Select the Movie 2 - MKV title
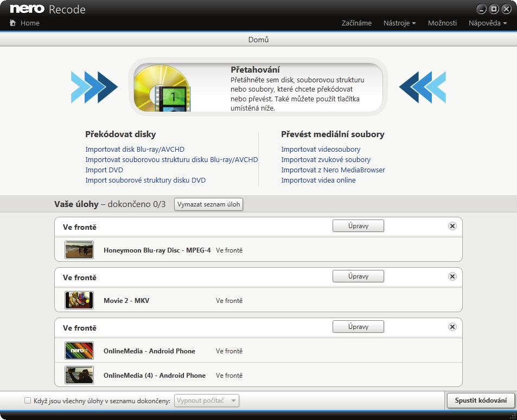Screen dimensions: 517x420 pyautogui.click(x=126, y=300)
